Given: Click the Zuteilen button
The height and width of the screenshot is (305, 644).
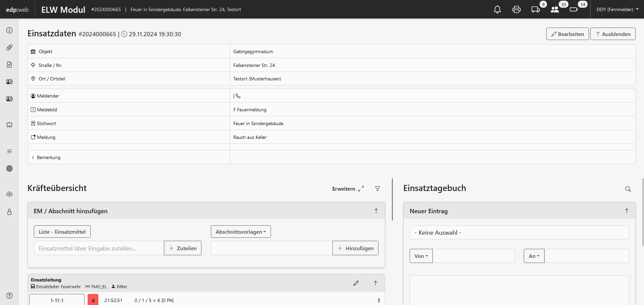Looking at the screenshot, I should (183, 248).
